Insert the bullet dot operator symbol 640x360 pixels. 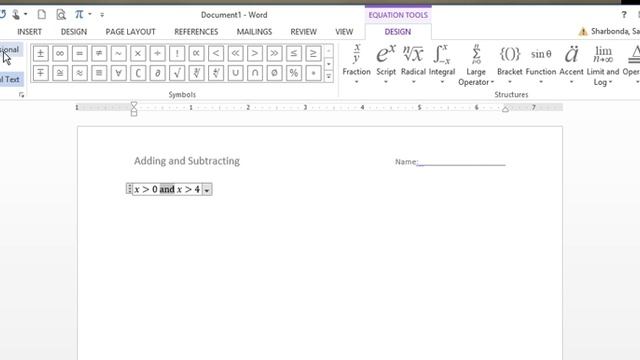coord(313,73)
